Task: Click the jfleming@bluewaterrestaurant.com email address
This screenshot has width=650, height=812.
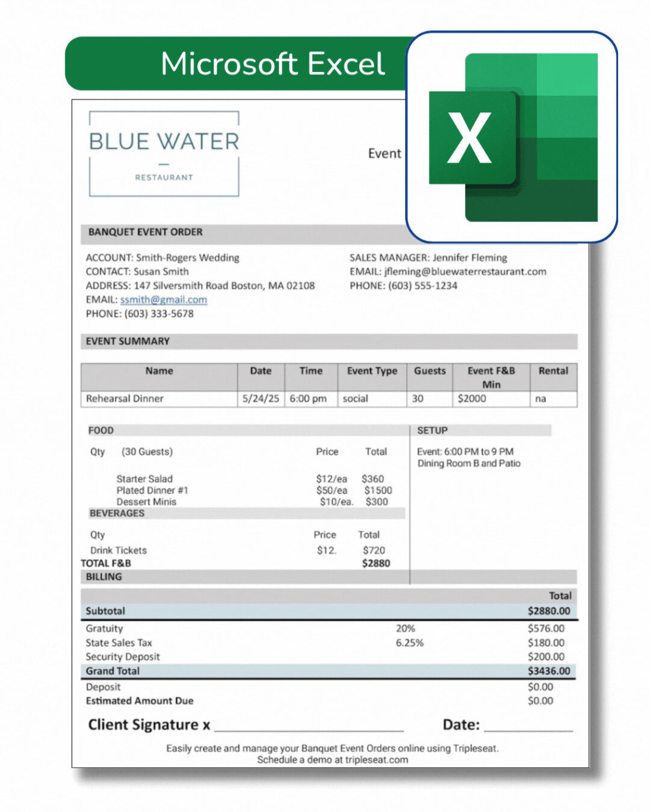Action: (x=465, y=272)
